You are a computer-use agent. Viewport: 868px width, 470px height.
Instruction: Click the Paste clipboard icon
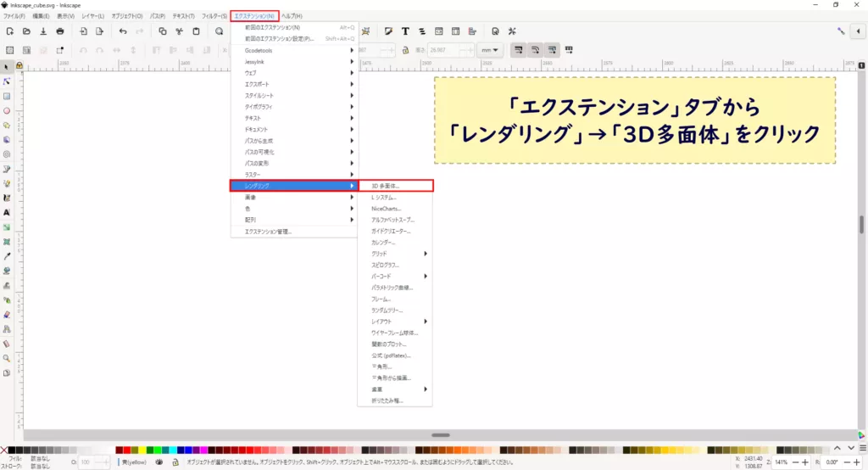click(x=196, y=31)
